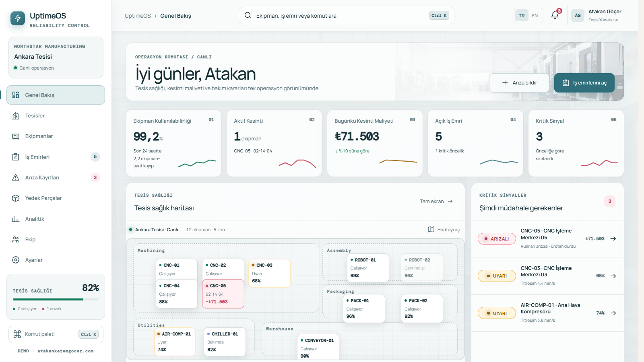
Task: Click İş emirlerini aç button
Action: 584,83
